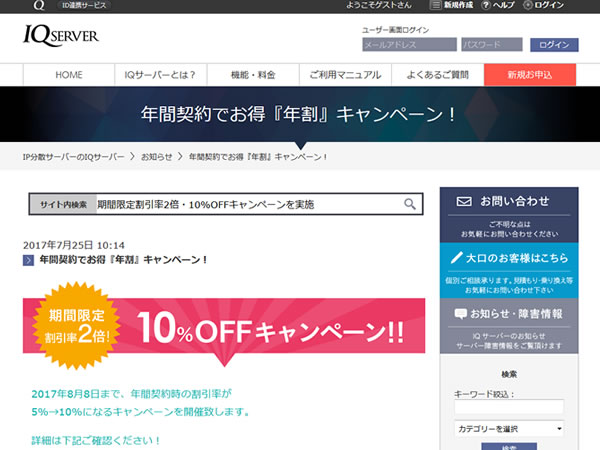The height and width of the screenshot is (450, 600).
Task: Click the top bar ログイン icon
Action: pos(528,5)
